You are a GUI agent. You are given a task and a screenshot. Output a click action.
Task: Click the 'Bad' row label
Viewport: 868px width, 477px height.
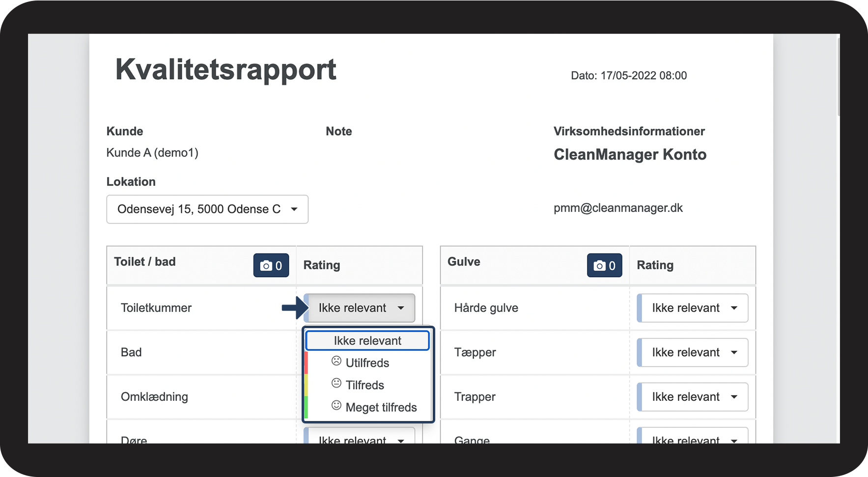[x=131, y=352]
